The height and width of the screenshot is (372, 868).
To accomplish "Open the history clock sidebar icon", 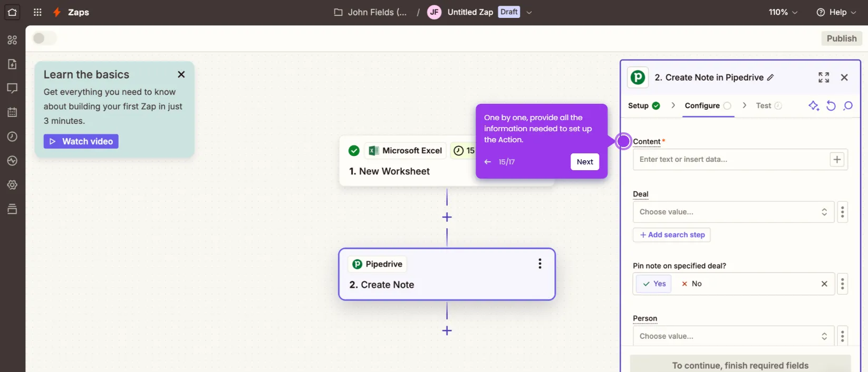I will (x=12, y=136).
